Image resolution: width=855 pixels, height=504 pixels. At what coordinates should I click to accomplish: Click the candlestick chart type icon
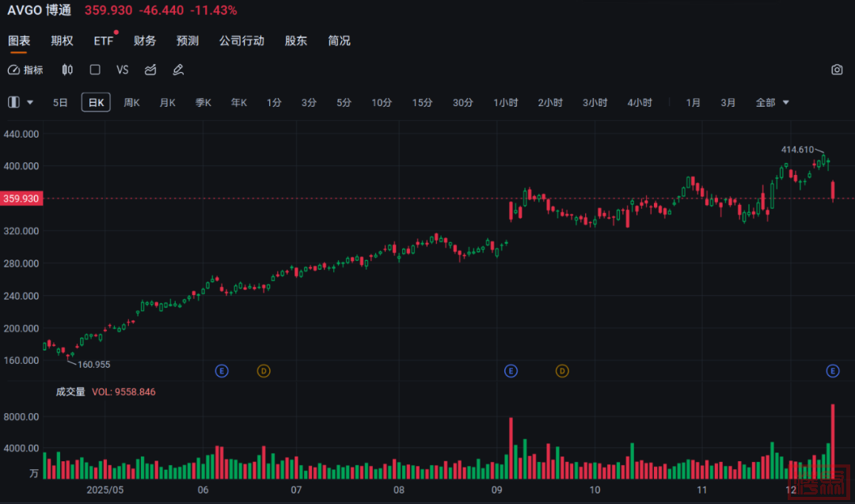click(x=67, y=70)
